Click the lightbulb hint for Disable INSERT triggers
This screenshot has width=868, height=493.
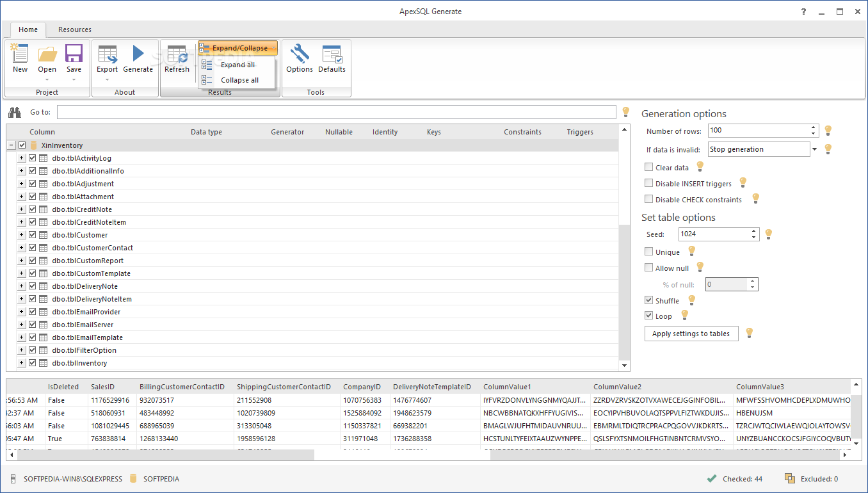point(743,182)
